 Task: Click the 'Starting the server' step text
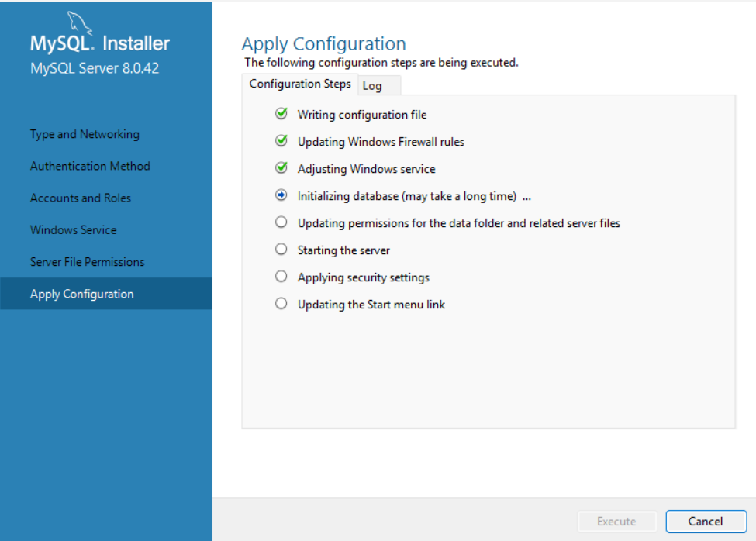pyautogui.click(x=343, y=250)
